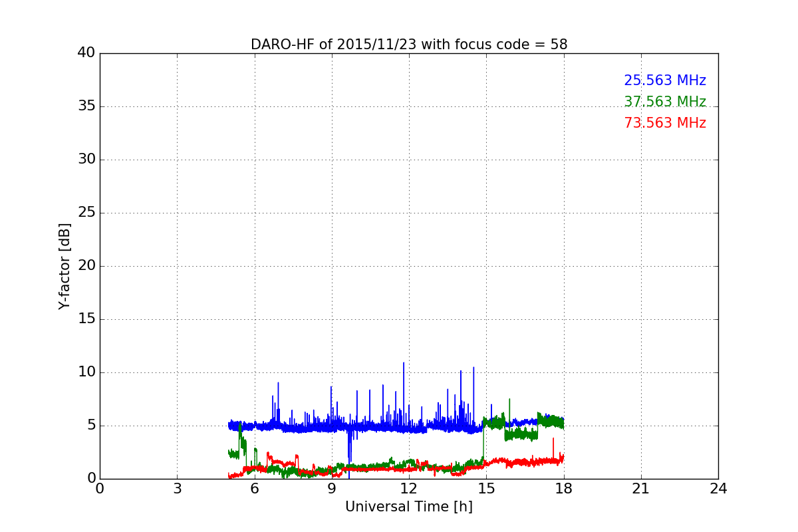Click y-axis tick value 40
The height and width of the screenshot is (532, 798).
pos(86,53)
